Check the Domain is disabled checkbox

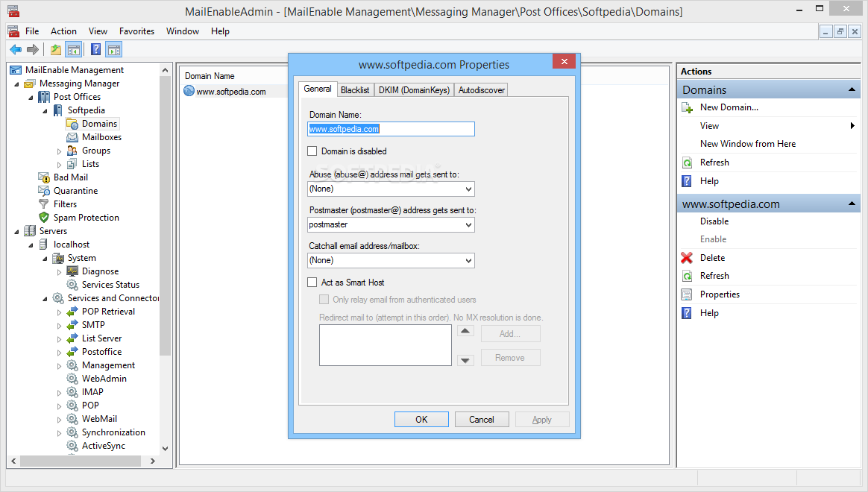312,151
